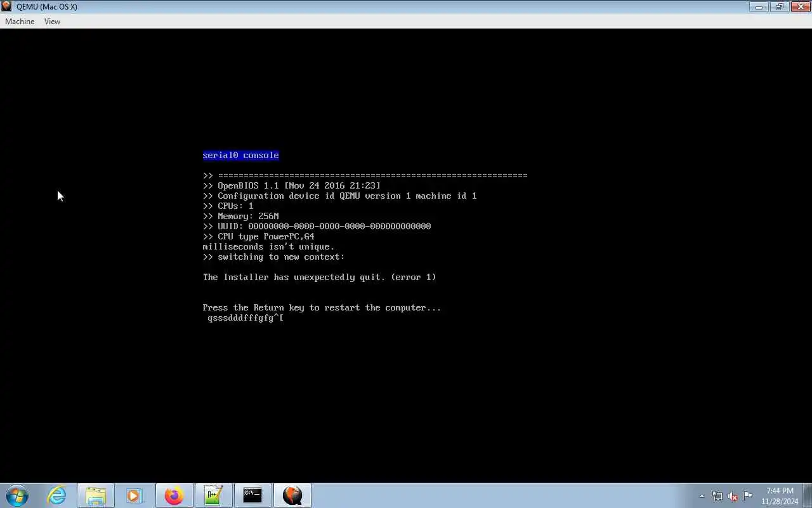
Task: Open Windows Explorer folder icon in taskbar
Action: coord(96,495)
